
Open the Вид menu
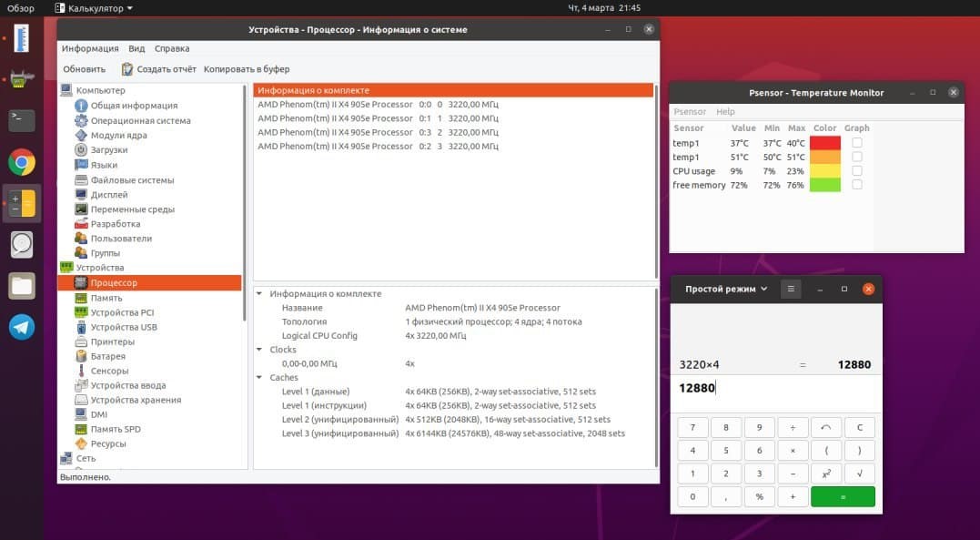click(136, 48)
